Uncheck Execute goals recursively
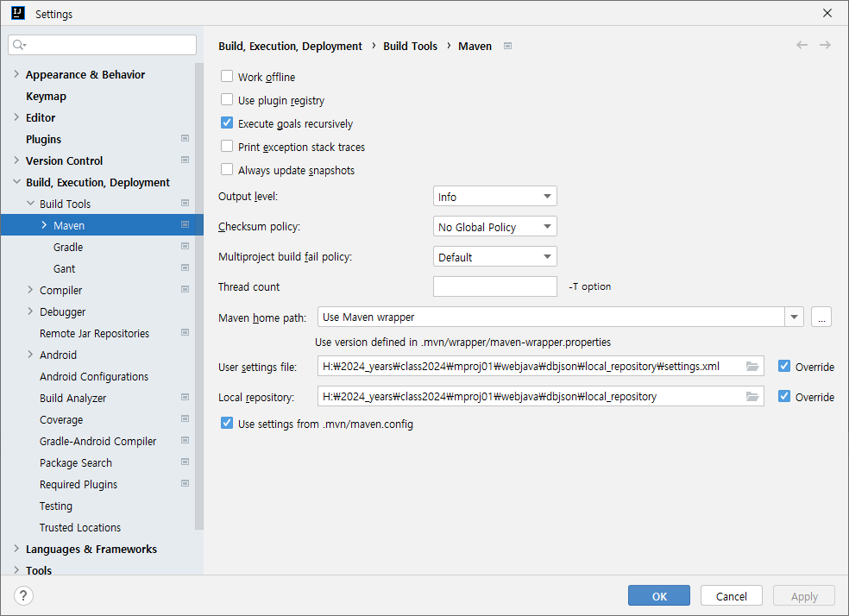The width and height of the screenshot is (849, 616). coord(227,123)
